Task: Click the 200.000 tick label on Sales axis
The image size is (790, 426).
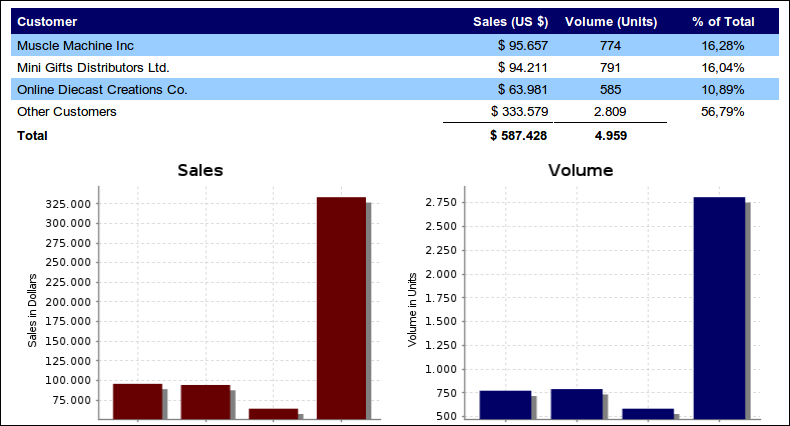Action: 68,302
